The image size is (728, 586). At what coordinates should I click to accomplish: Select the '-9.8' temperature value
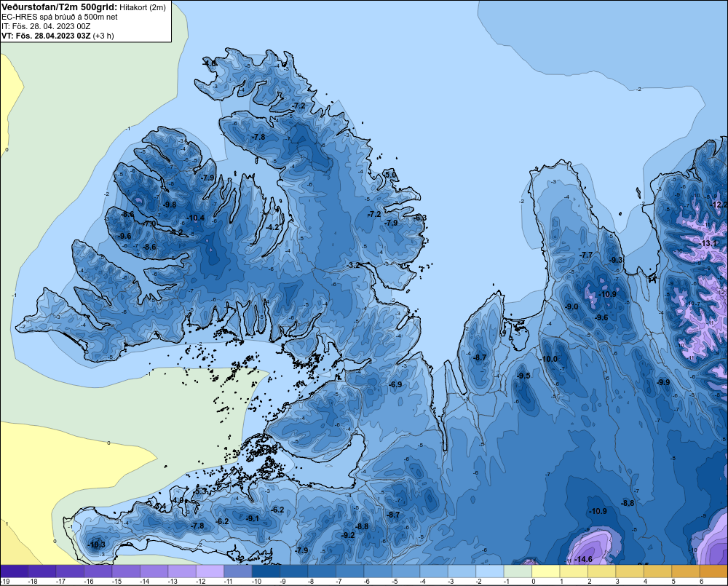pyautogui.click(x=170, y=205)
